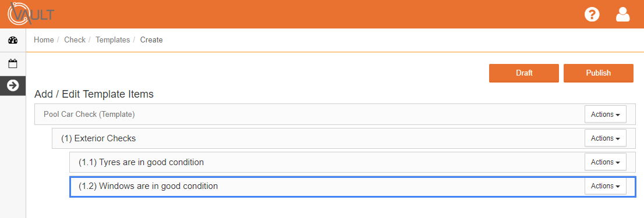Select the (1.2) Windows are in good condition item
This screenshot has width=644, height=218.
(352, 186)
